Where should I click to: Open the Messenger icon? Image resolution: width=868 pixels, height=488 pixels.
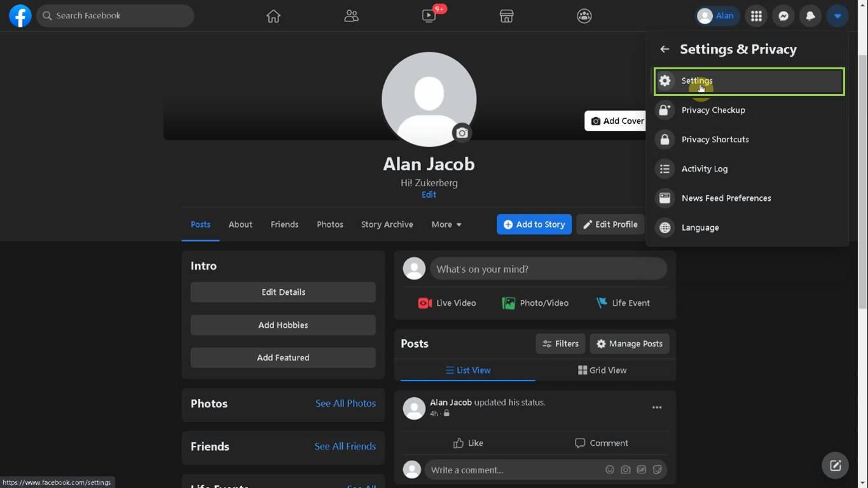(783, 16)
